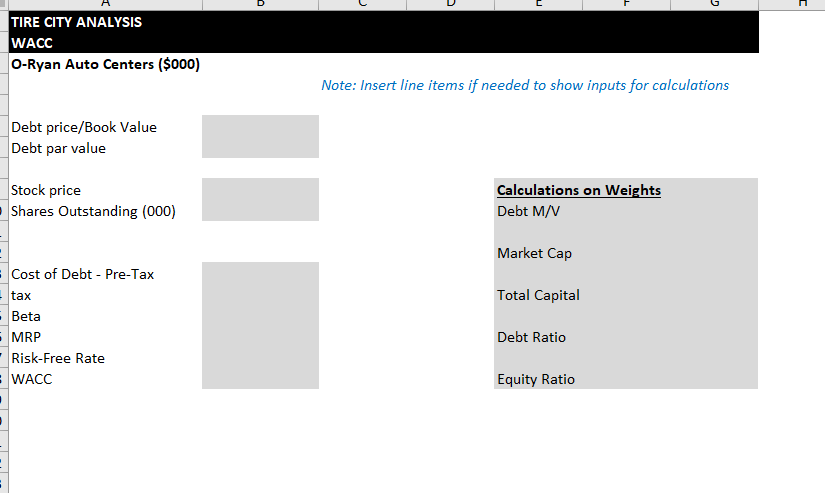Select the gray input cell beside MRP

click(x=260, y=337)
